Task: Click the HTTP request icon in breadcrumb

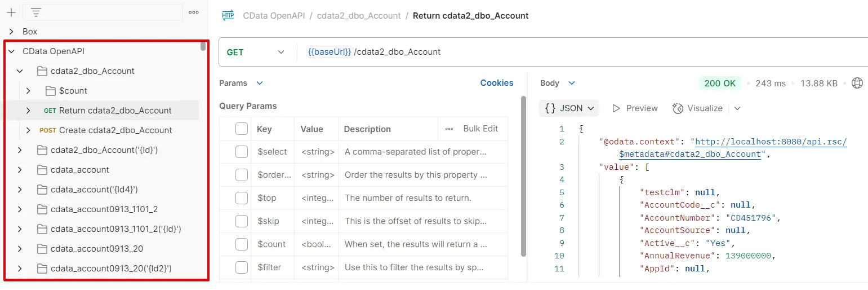Action: click(x=228, y=16)
